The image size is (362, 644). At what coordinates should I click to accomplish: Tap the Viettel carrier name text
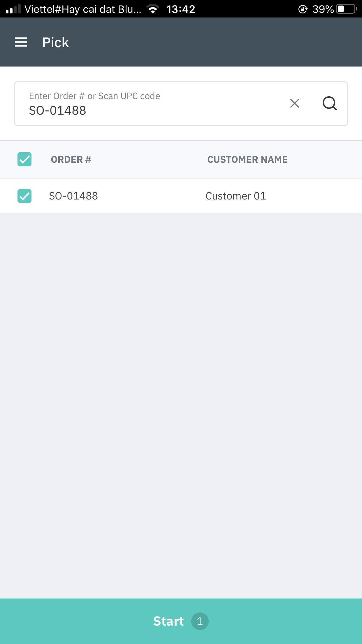83,9
